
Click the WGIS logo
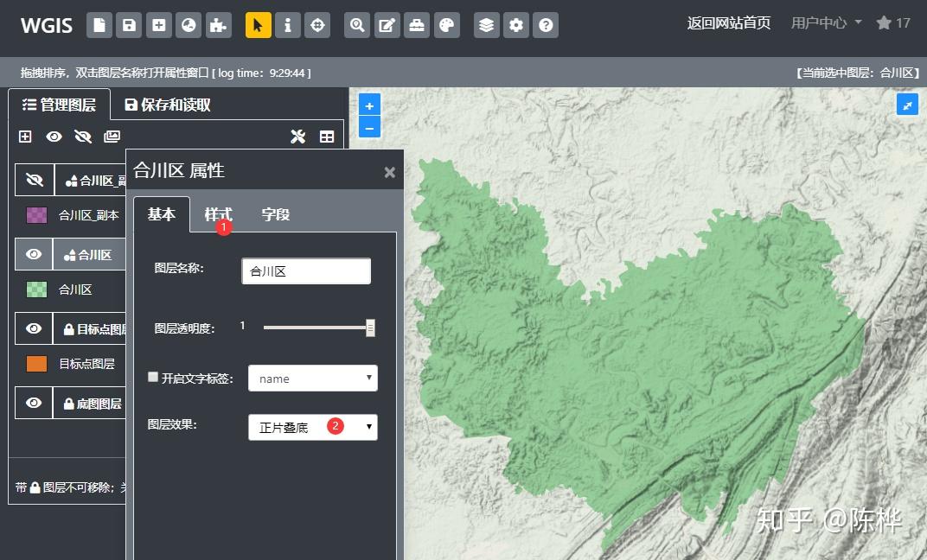coord(46,25)
